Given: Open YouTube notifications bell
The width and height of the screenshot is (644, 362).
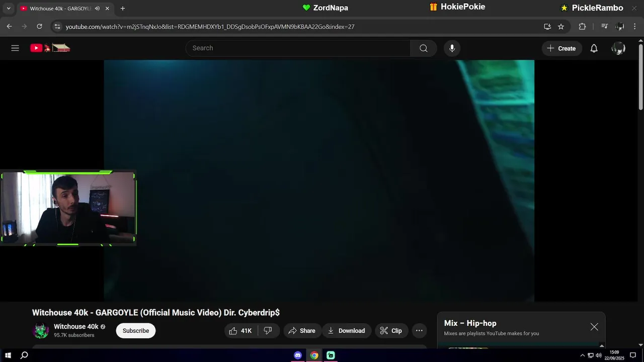Looking at the screenshot, I should 594,48.
